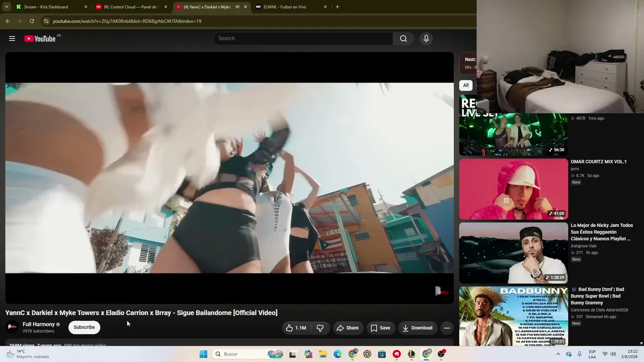Open OMAR COURTZ MIX VOL.1 thumbnail
644x362 pixels.
(513, 189)
